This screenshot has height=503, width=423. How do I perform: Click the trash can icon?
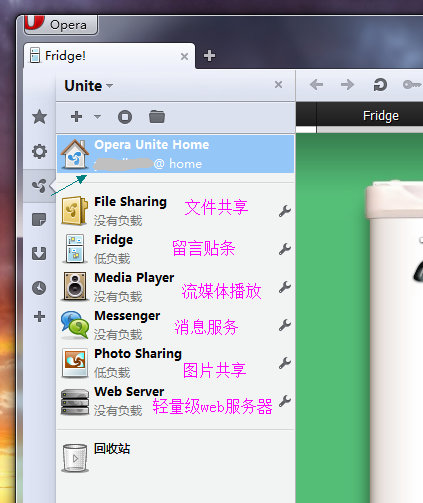[x=75, y=458]
